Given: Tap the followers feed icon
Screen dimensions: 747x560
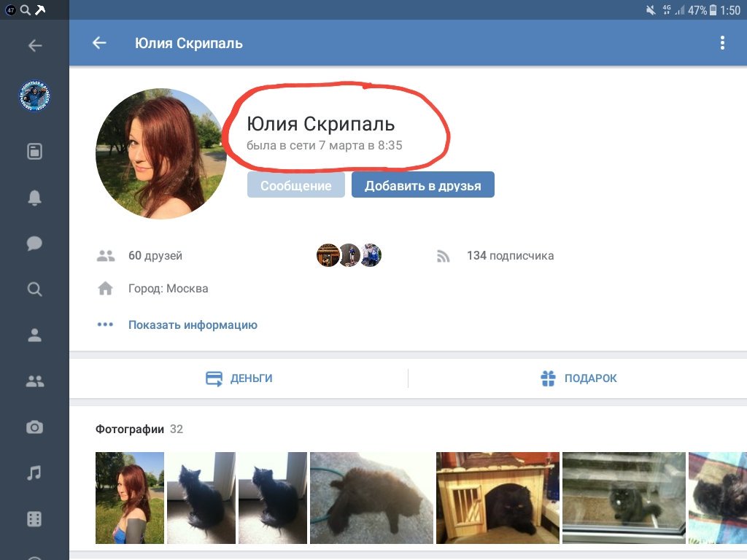Looking at the screenshot, I should tap(443, 256).
